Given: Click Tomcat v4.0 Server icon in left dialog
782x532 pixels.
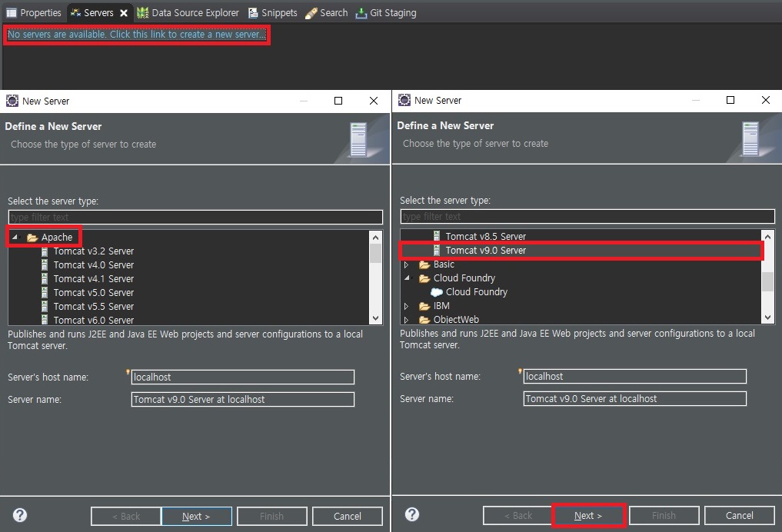Looking at the screenshot, I should coord(45,264).
